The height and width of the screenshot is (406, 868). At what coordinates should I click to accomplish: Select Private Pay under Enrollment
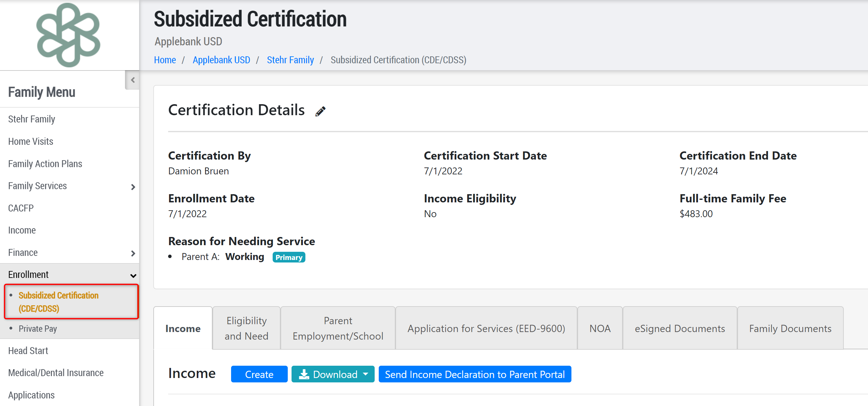(38, 329)
